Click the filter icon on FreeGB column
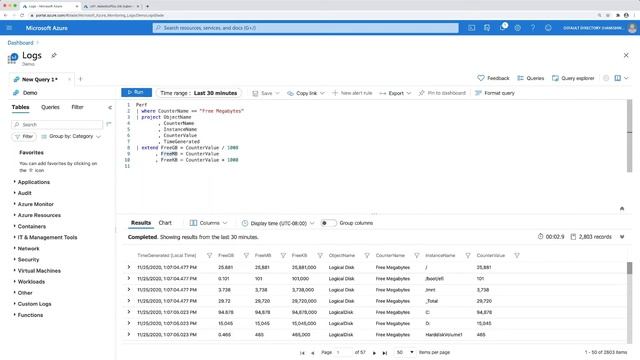This screenshot has width=640, height=360. (246, 256)
